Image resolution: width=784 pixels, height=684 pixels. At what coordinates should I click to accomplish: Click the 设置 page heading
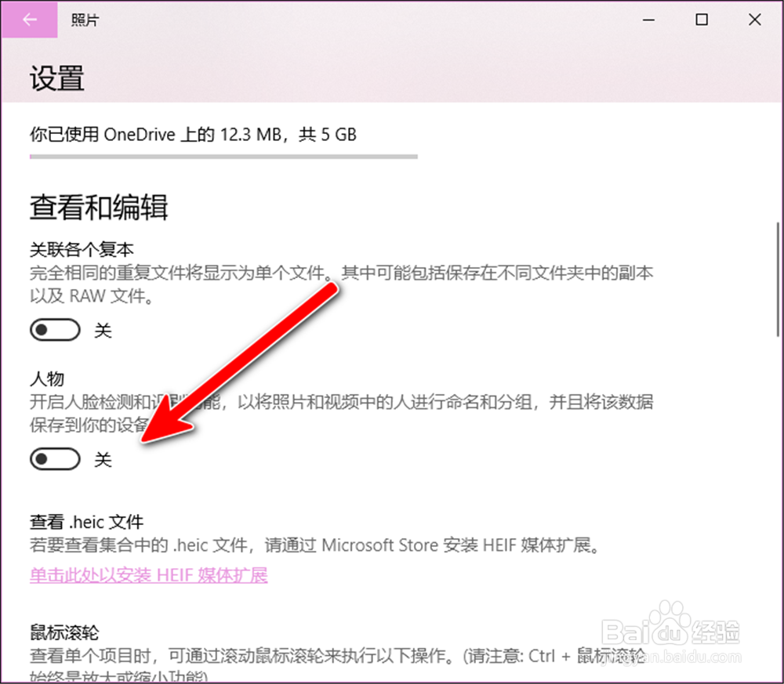point(57,78)
